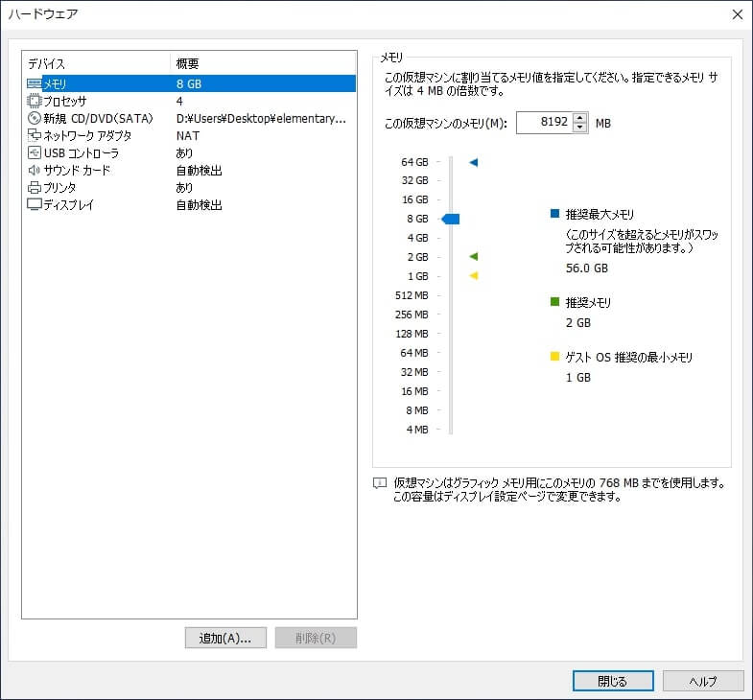Click the CD/DVD (SATA) disc icon
Screen dimensions: 753x700
point(35,119)
